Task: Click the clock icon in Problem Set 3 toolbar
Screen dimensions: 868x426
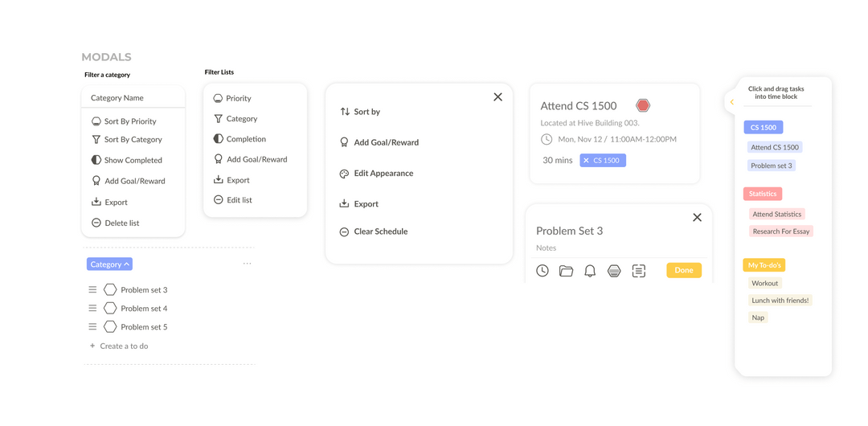Action: point(542,270)
